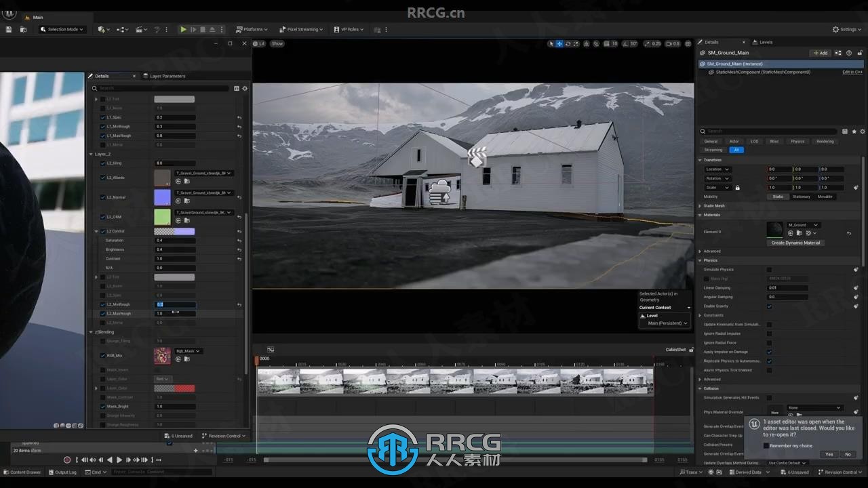The width and height of the screenshot is (868, 488).
Task: Open the Selection Mode dropdown
Action: (x=62, y=29)
